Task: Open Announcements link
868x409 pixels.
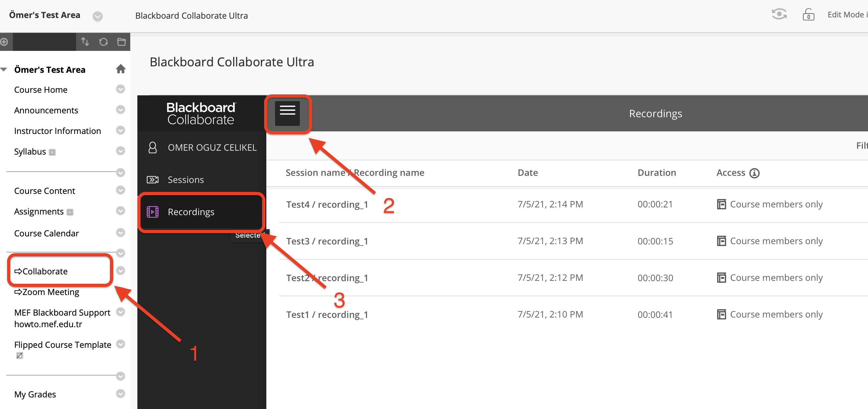Action: click(46, 110)
